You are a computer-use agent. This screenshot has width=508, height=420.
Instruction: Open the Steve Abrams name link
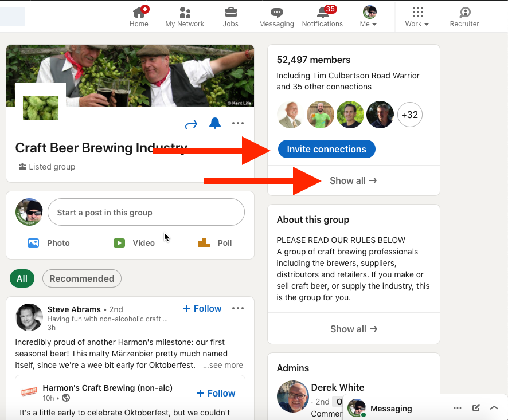[74, 309]
